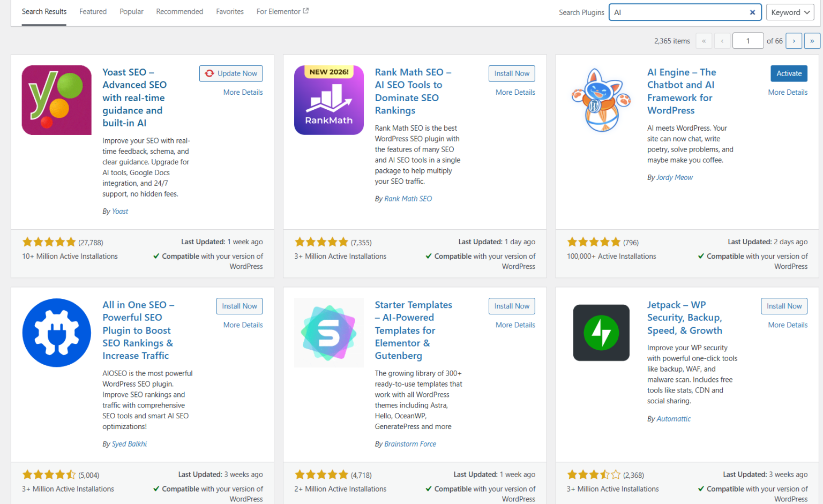823x504 pixels.
Task: Click the Yoast SEO plugin icon
Action: coord(56,100)
